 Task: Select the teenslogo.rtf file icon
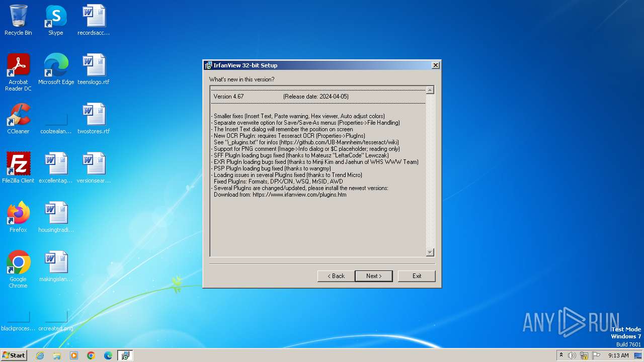pos(94,69)
